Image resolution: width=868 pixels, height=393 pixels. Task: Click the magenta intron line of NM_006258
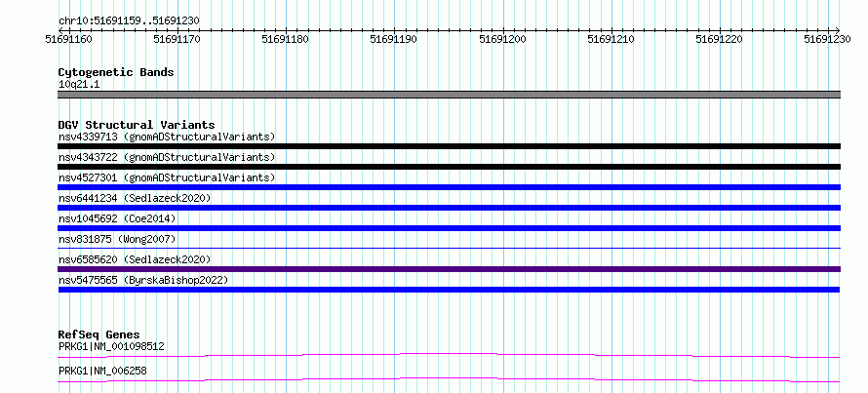449,379
